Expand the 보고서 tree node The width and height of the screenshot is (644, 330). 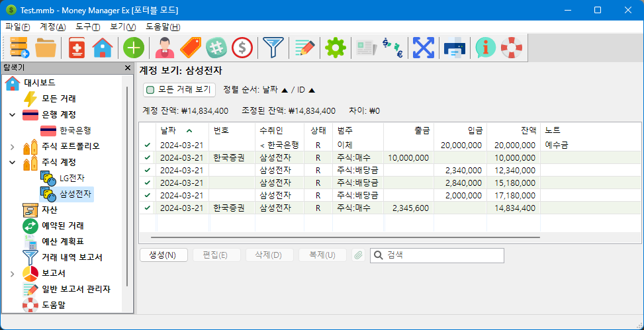(x=12, y=273)
